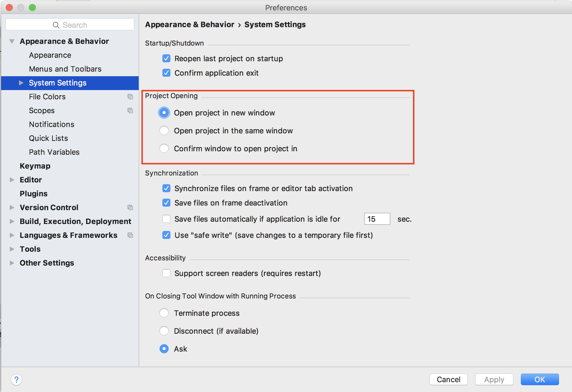The image size is (572, 392).
Task: Click project-level icon beside Languages & Frameworks
Action: [130, 235]
